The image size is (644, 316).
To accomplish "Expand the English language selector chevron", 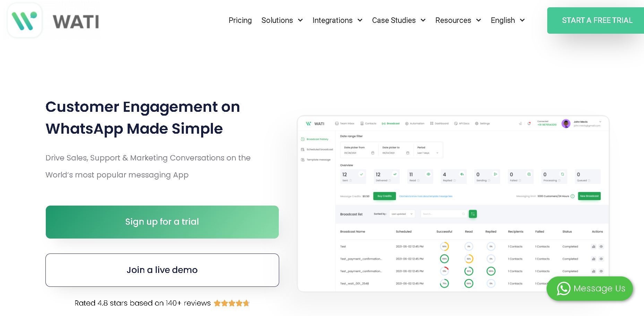I will coord(523,20).
